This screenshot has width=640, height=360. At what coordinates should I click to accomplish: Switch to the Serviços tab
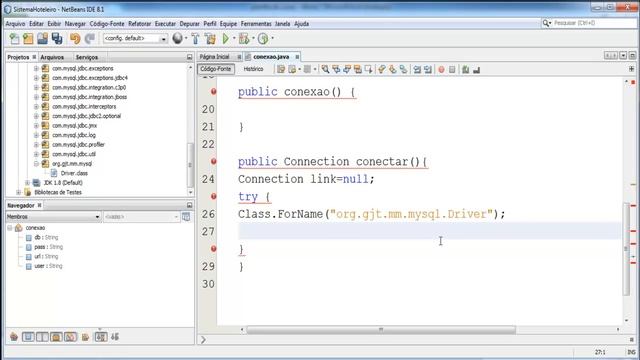pos(87,57)
